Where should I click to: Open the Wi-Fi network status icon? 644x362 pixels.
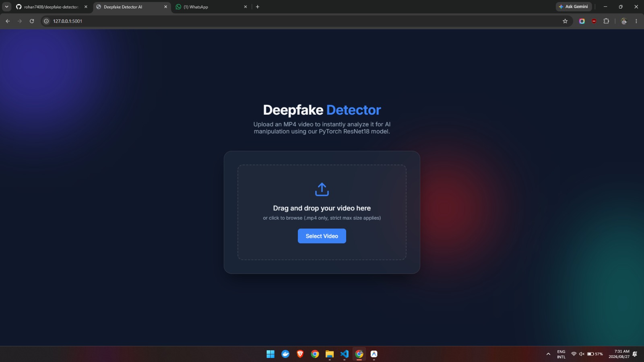tap(574, 354)
